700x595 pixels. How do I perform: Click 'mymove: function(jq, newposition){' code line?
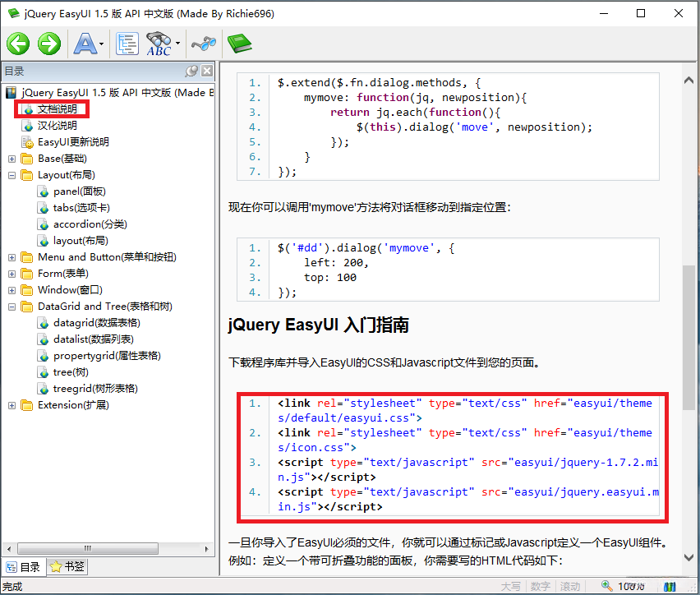click(x=415, y=97)
